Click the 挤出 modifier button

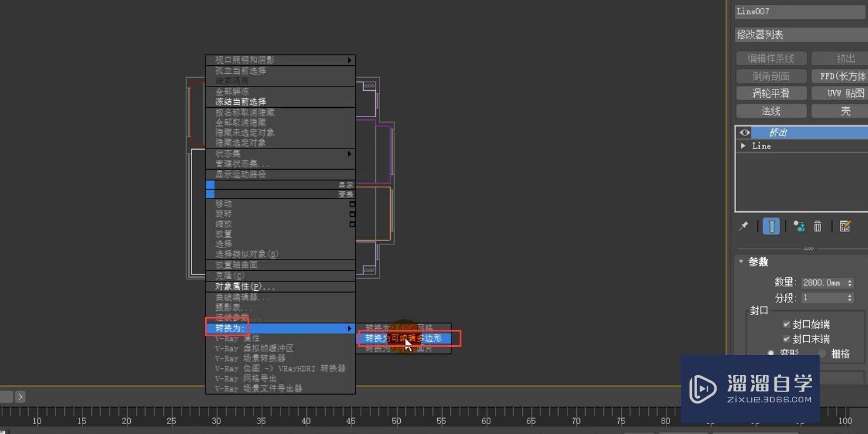coord(840,58)
